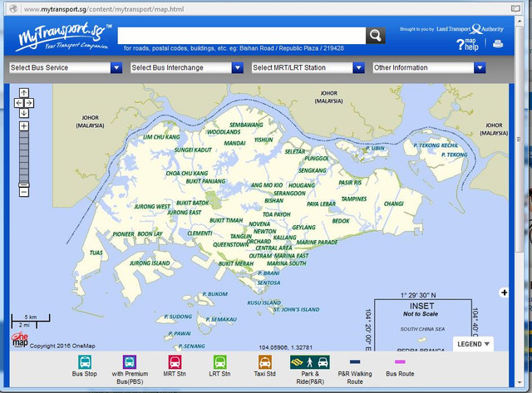Click the PUNGGOL map label
Image resolution: width=532 pixels, height=393 pixels.
tap(317, 159)
